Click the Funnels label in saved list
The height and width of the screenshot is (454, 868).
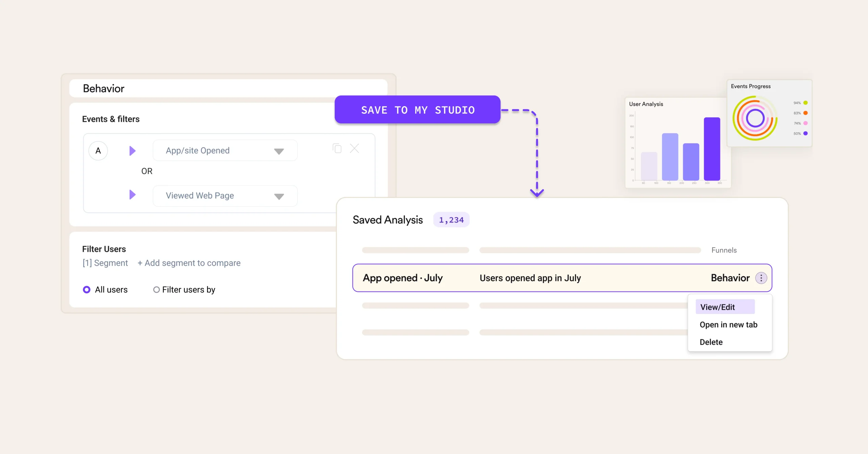(724, 250)
